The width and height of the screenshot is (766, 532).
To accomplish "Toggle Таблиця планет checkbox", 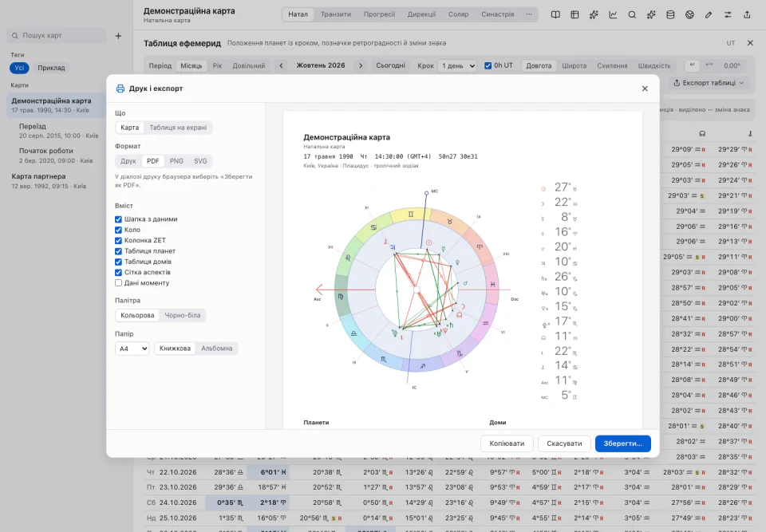I will click(118, 251).
